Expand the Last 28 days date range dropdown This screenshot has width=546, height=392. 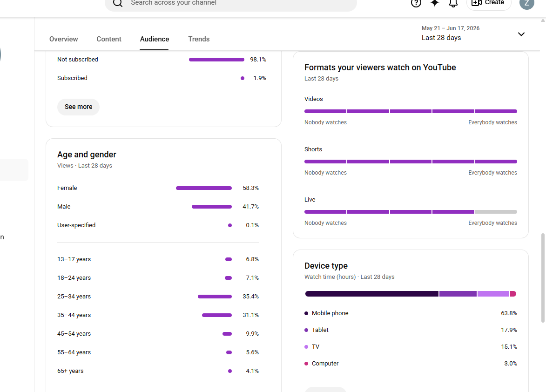[473, 34]
